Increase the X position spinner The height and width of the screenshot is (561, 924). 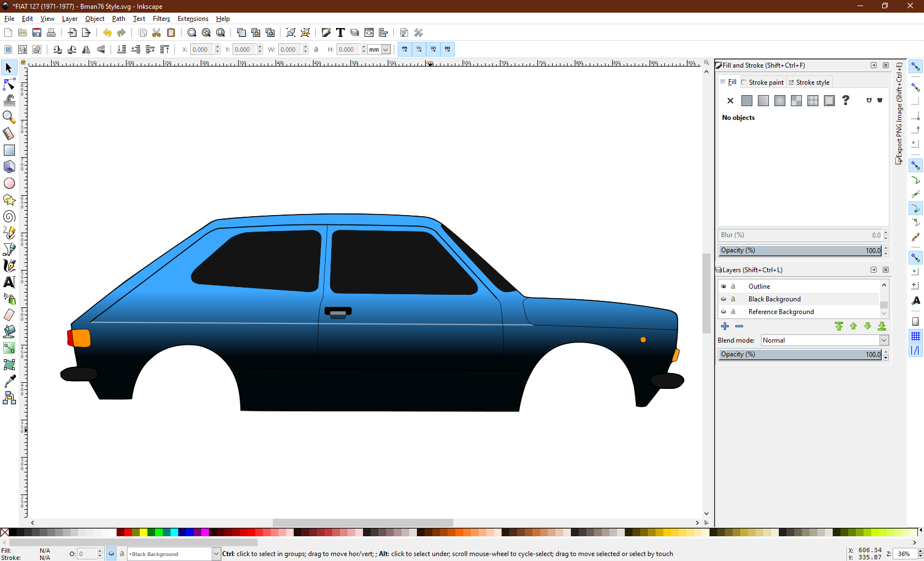(x=218, y=47)
